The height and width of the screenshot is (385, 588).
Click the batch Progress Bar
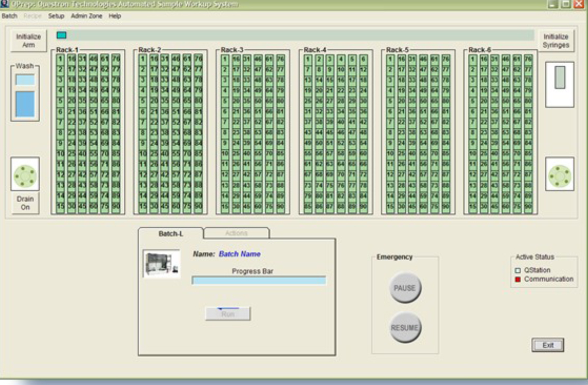[259, 281]
